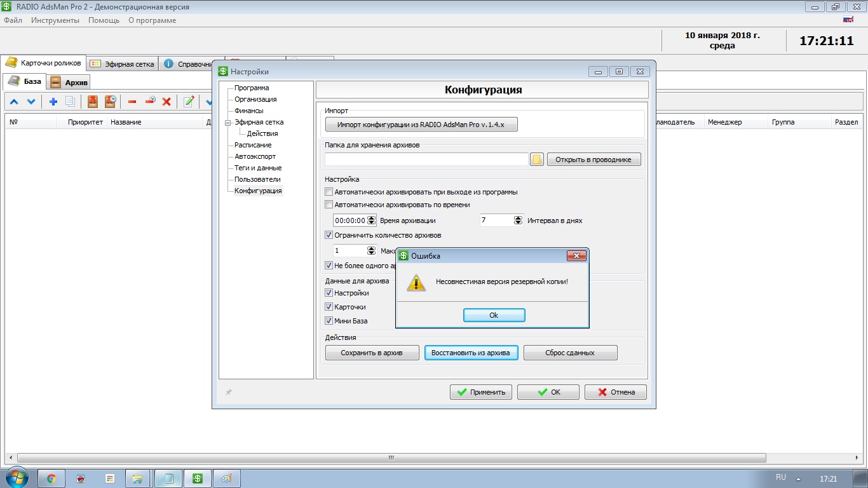Screen dimensions: 868x488
Task: Show hidden system tray icons arrow
Action: [799, 478]
